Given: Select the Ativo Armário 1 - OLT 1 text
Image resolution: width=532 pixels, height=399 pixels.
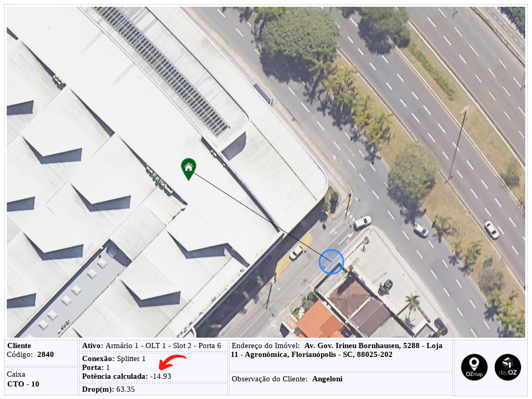Looking at the screenshot, I should (x=152, y=345).
